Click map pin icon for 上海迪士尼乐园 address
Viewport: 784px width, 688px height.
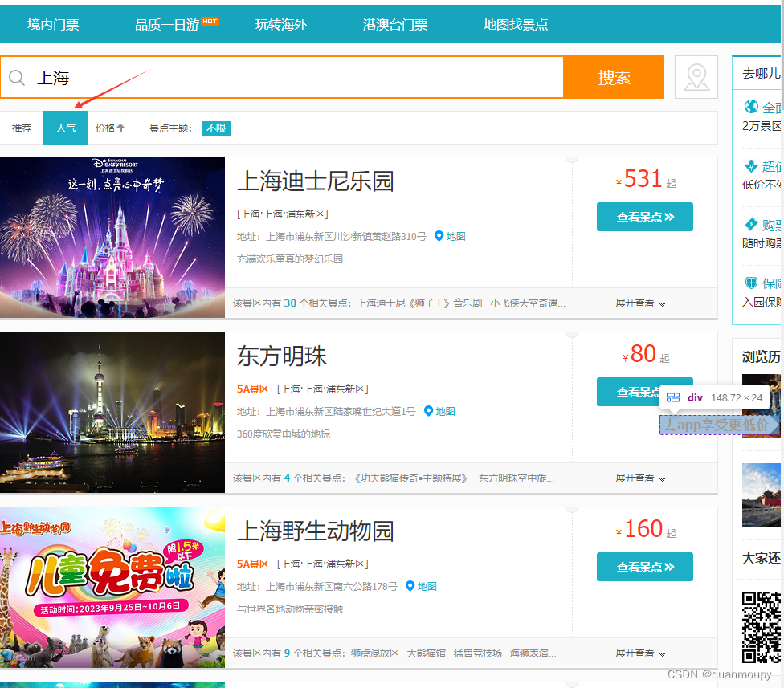pyautogui.click(x=439, y=236)
